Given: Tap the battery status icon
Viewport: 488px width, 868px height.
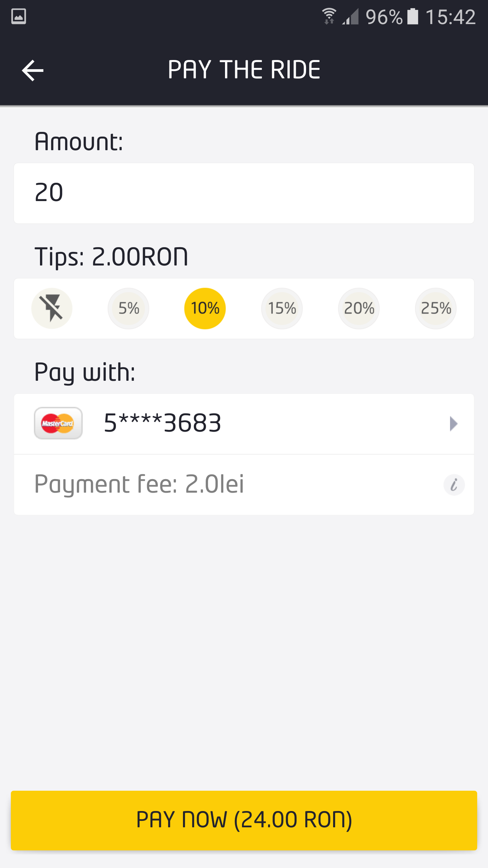Looking at the screenshot, I should coord(412,16).
